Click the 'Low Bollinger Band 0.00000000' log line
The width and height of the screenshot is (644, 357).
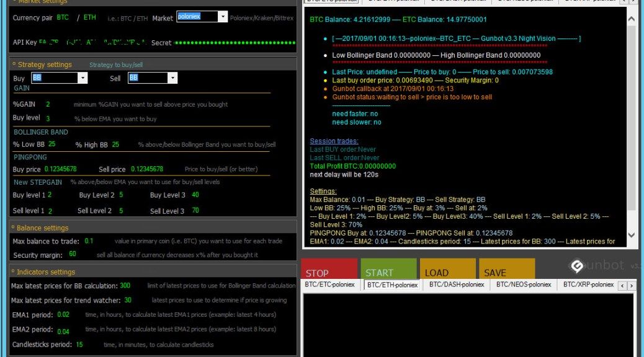point(436,55)
